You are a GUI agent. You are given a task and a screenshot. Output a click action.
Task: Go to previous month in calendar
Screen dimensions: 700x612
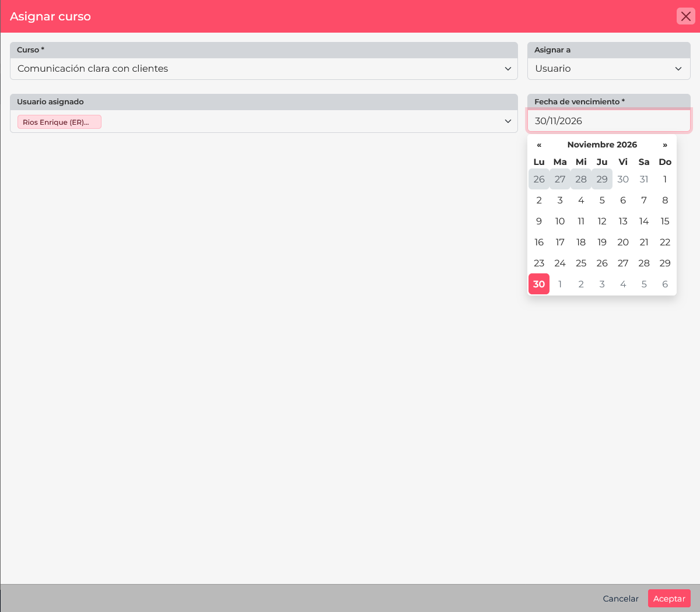[539, 145]
